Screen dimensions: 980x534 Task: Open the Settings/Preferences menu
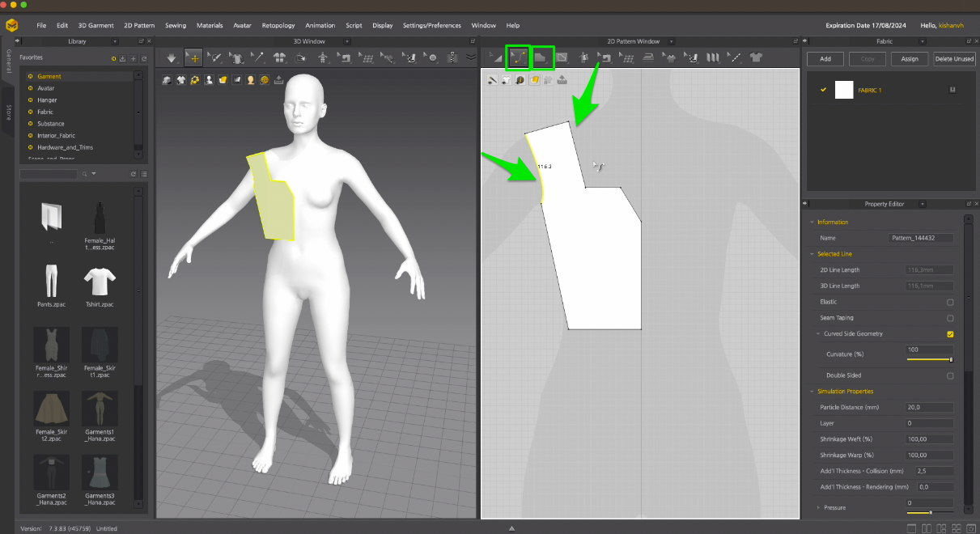click(x=432, y=25)
